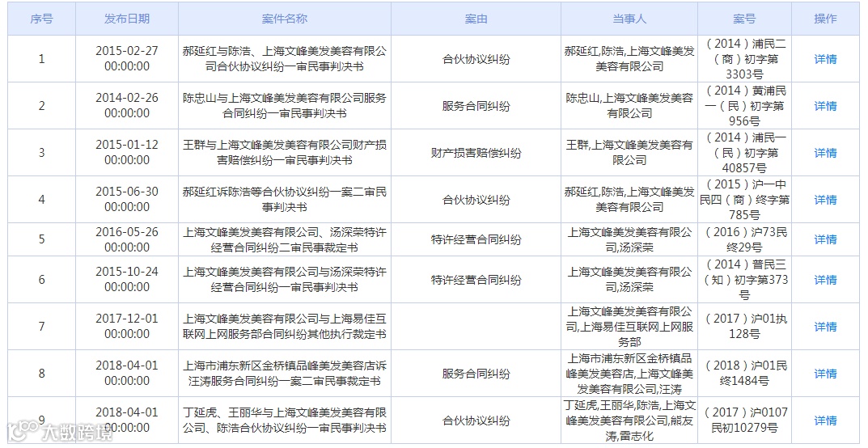Viewport: 868px width, 448px height.
Task: Click cause 财产损害赔偿纠纷
Action: point(476,154)
